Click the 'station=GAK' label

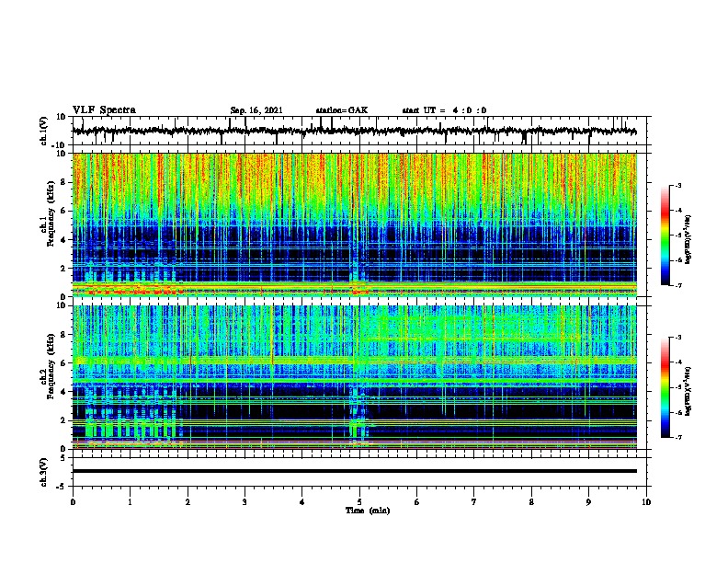[342, 110]
